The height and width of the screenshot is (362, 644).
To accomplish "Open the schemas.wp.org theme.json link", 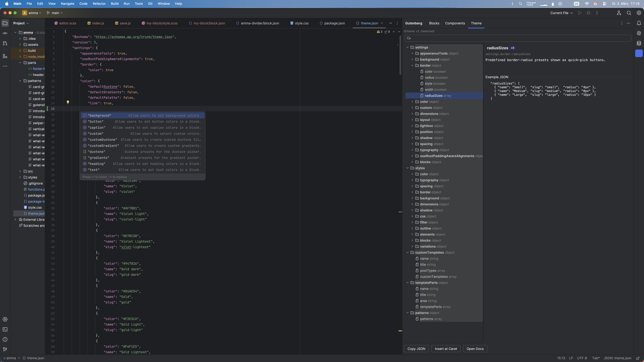I will (134, 37).
